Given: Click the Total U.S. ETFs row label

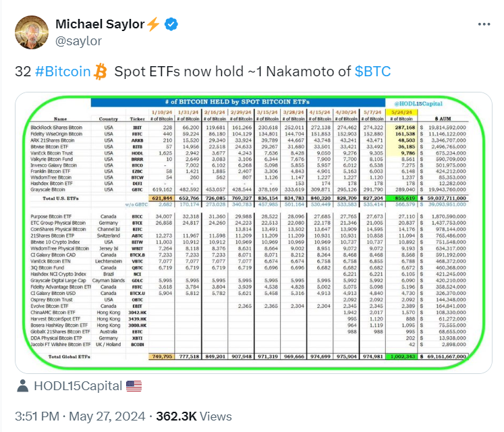Looking at the screenshot, I should click(x=61, y=198).
